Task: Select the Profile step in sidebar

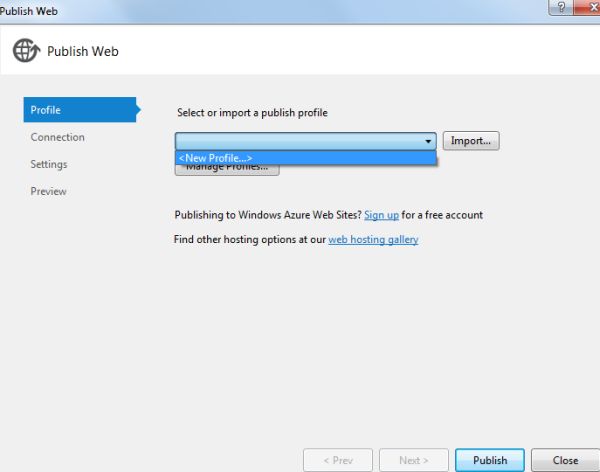Action: tap(80, 110)
